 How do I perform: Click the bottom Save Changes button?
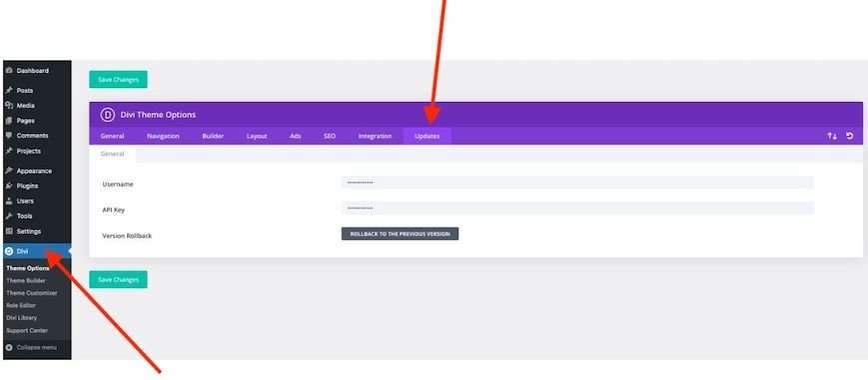118,280
